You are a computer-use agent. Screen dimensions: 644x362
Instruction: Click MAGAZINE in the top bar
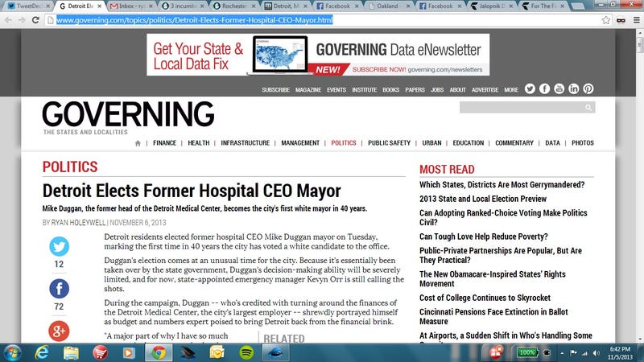[x=308, y=89]
